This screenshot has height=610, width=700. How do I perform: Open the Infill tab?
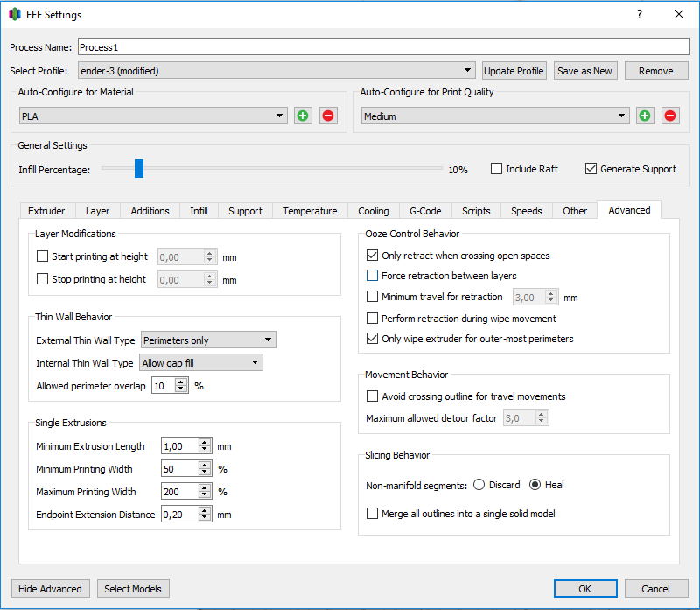click(x=199, y=211)
